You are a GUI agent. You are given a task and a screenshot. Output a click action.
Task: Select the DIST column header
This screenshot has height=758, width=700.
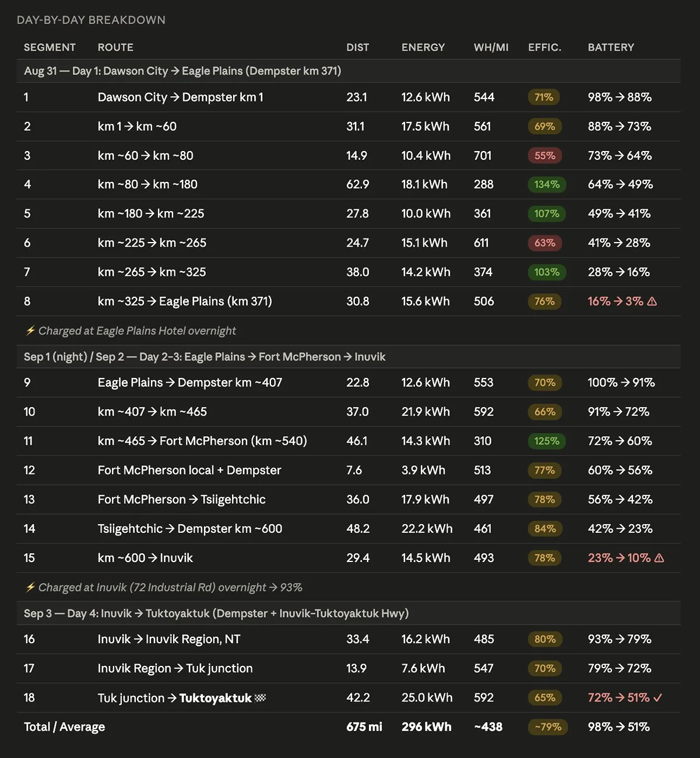click(357, 47)
